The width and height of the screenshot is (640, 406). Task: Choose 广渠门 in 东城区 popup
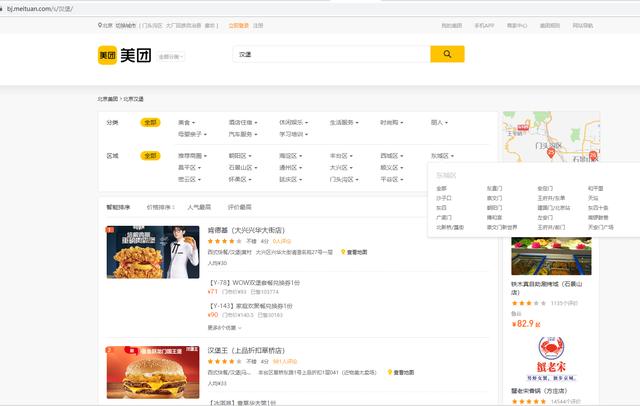444,217
